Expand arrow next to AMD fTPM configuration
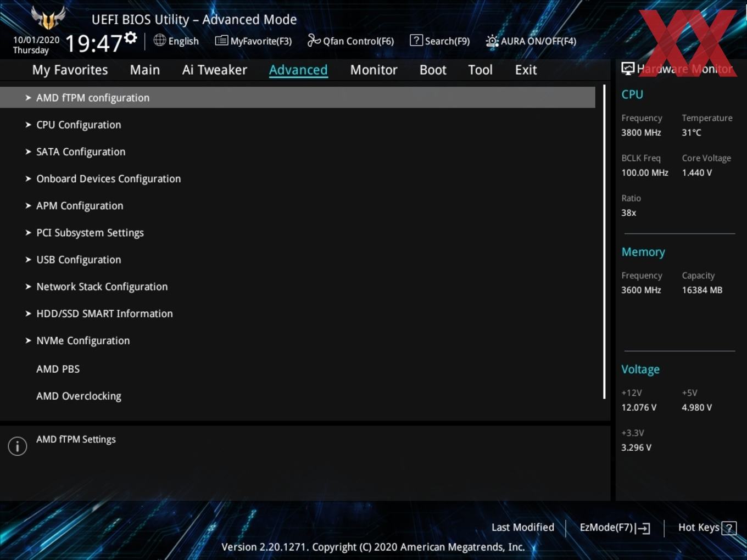The height and width of the screenshot is (560, 747). point(28,98)
